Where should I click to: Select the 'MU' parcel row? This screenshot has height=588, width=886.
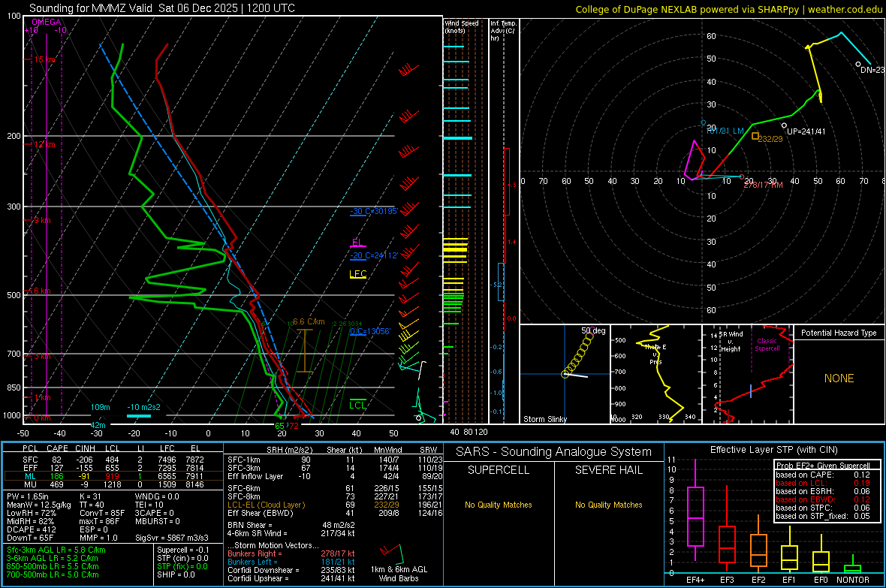113,484
